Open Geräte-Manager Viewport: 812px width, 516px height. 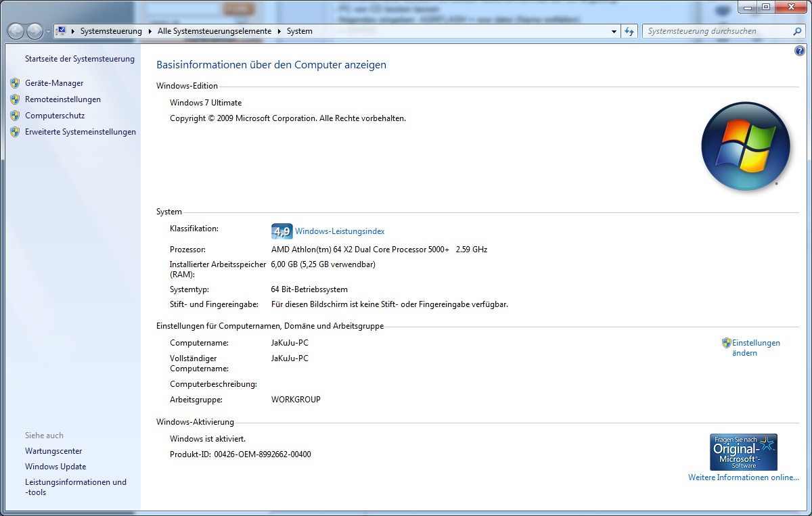(x=54, y=83)
